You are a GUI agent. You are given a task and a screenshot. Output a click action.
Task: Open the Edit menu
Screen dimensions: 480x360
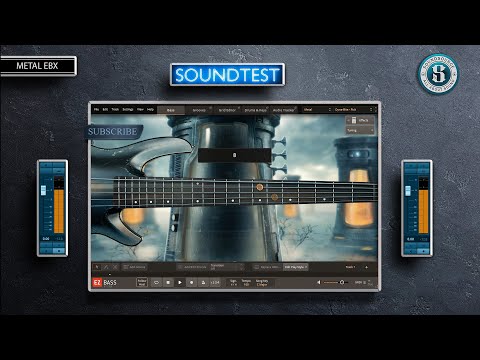(x=105, y=109)
